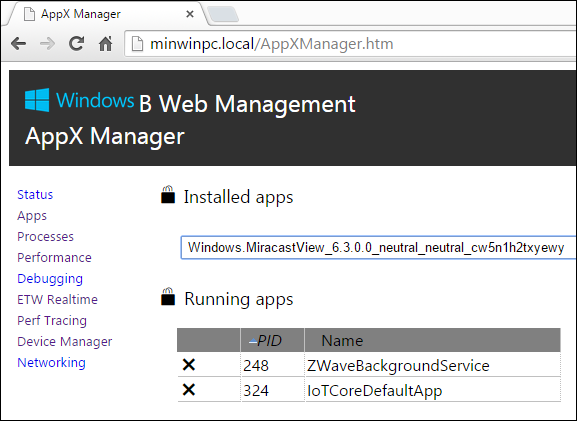Open the Device Manager sidebar link
The image size is (577, 421).
tap(64, 342)
